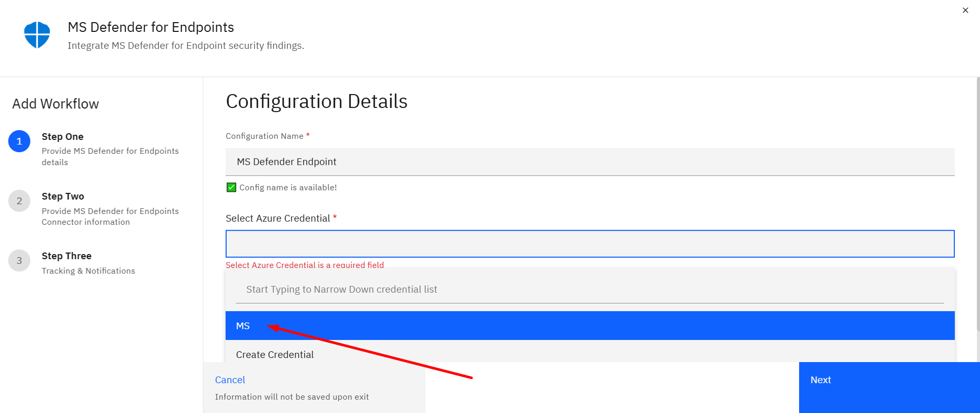Select the Step Three number circle
The width and height of the screenshot is (980, 413).
20,260
